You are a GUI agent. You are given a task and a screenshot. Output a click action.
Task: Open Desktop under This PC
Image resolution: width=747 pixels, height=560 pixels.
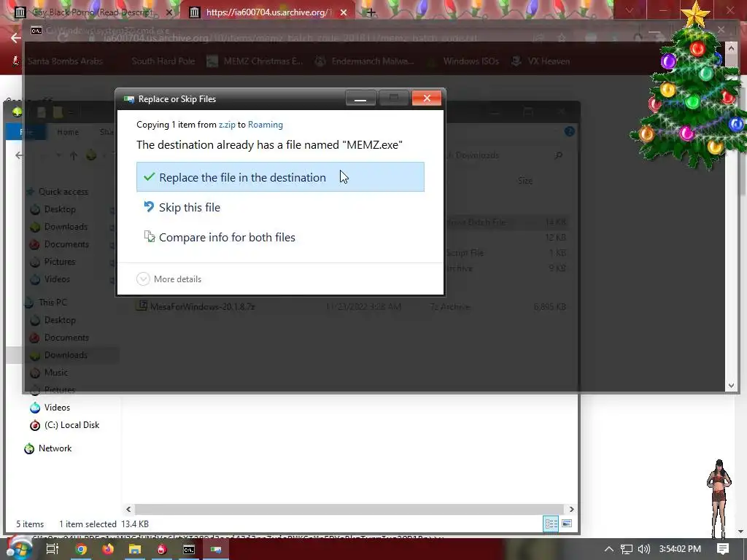53,320
